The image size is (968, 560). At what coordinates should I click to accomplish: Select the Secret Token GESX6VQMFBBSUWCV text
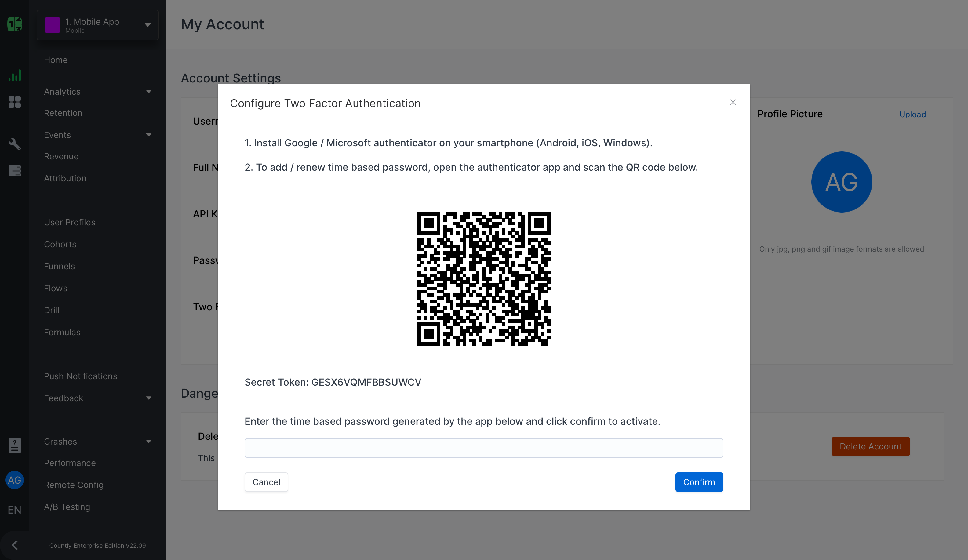click(333, 382)
